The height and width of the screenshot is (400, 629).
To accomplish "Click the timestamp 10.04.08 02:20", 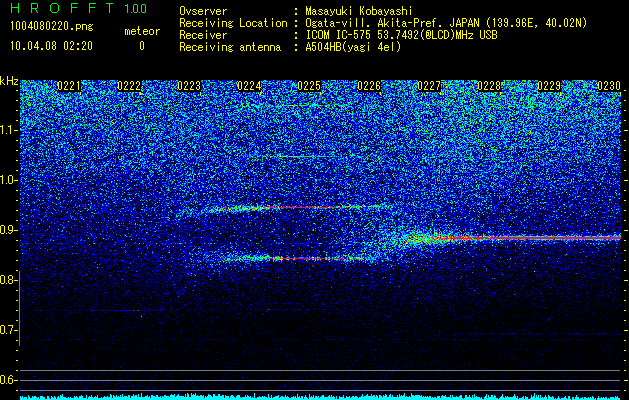I will point(51,46).
